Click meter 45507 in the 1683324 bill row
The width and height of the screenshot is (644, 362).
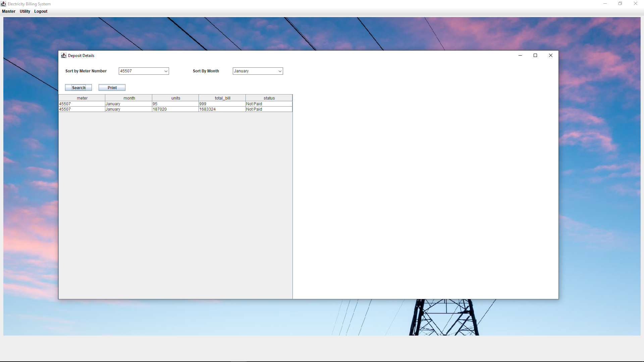(82, 109)
